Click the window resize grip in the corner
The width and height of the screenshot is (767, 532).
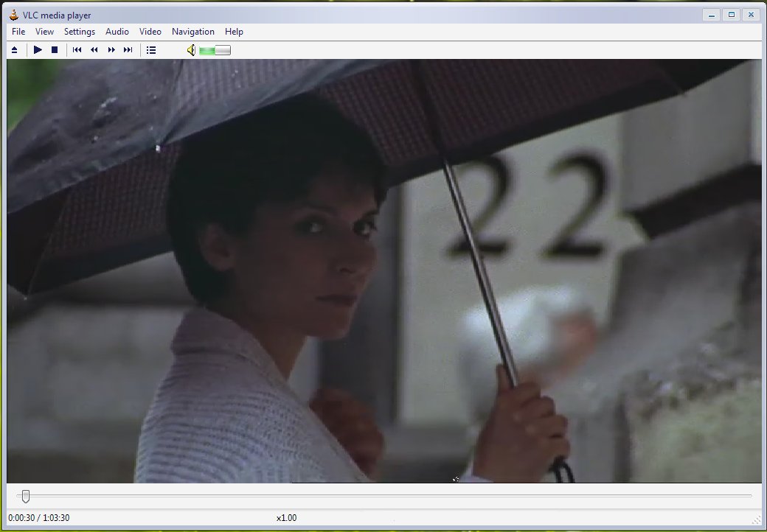click(757, 520)
